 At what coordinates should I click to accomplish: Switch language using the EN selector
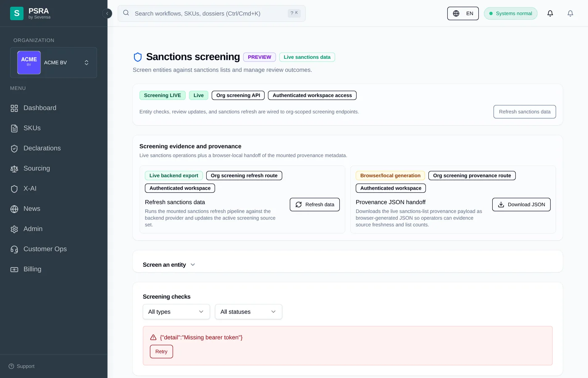point(463,13)
